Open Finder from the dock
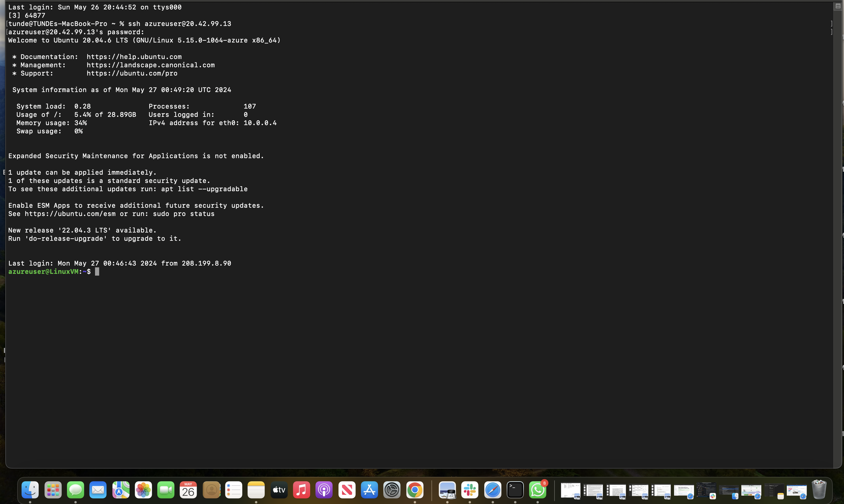This screenshot has width=844, height=504. pos(30,490)
